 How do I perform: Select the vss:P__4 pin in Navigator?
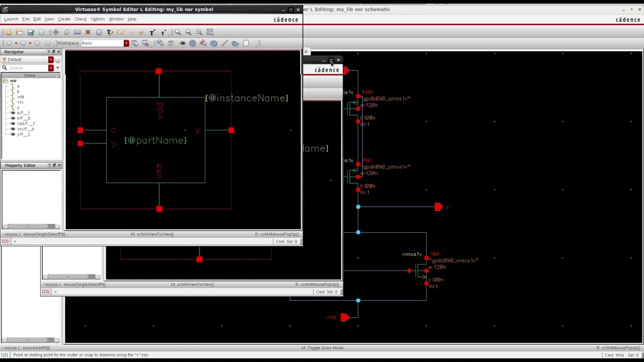(26, 129)
